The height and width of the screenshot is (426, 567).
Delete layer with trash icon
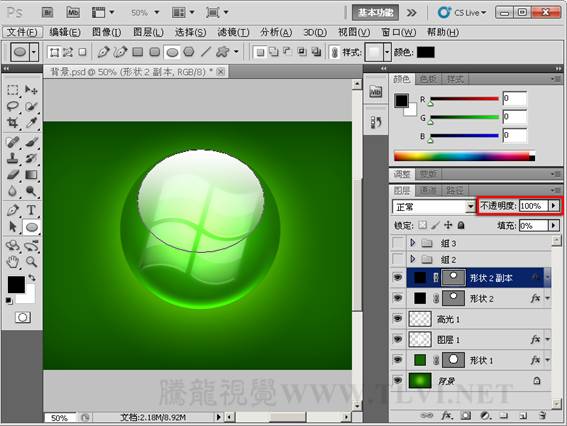click(x=542, y=416)
